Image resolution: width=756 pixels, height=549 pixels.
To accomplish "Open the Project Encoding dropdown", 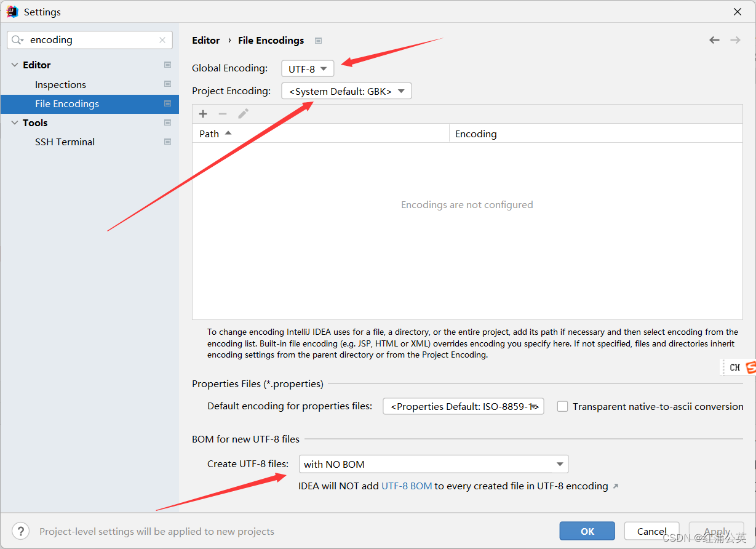I will [346, 91].
